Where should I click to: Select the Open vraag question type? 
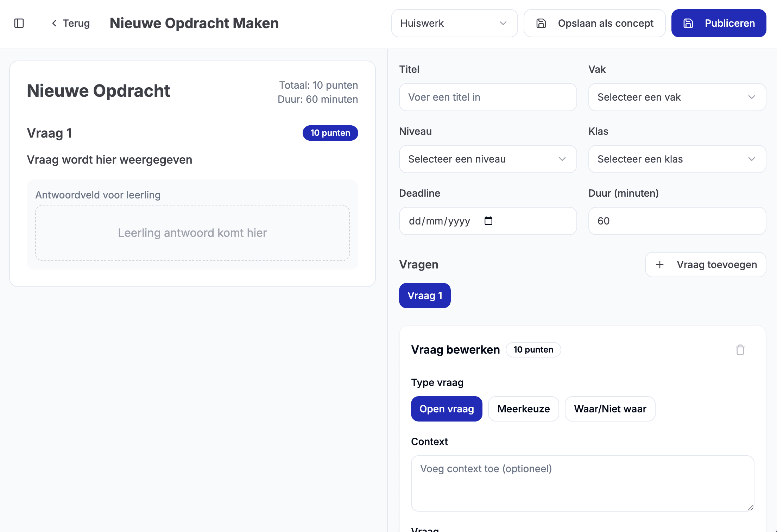pyautogui.click(x=447, y=409)
